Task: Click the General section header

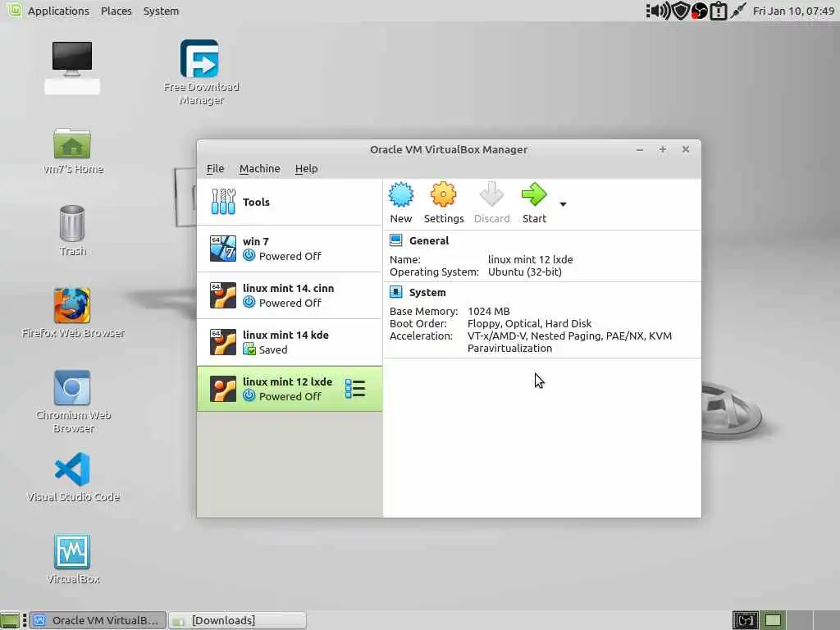Action: point(428,240)
